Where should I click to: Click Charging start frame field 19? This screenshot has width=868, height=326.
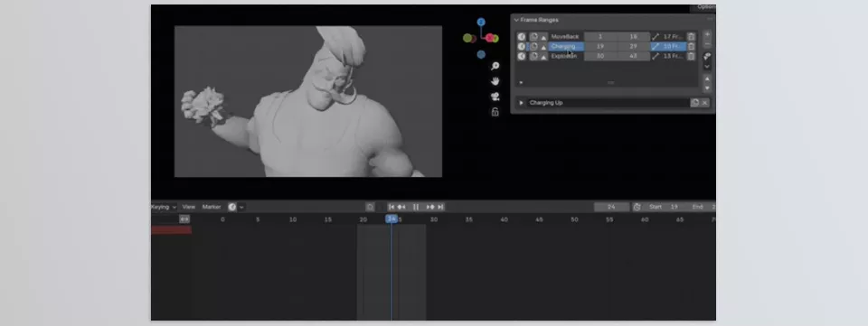600,46
